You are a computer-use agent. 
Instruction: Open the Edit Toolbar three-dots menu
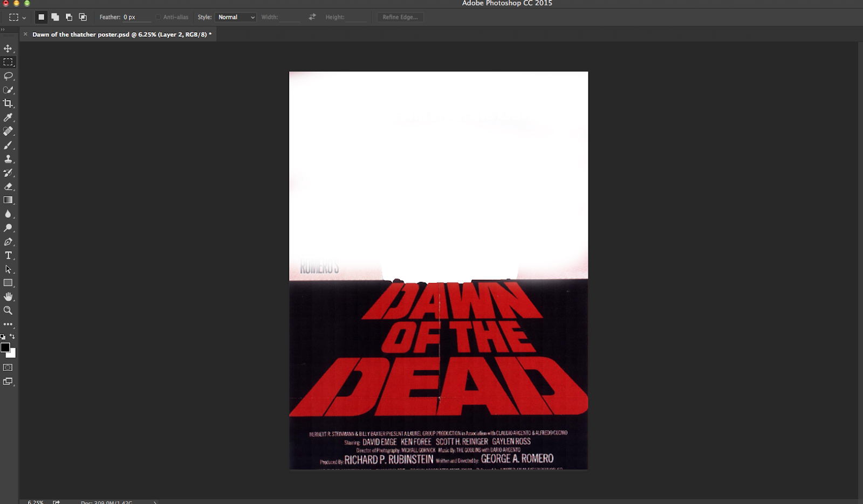[8, 325]
